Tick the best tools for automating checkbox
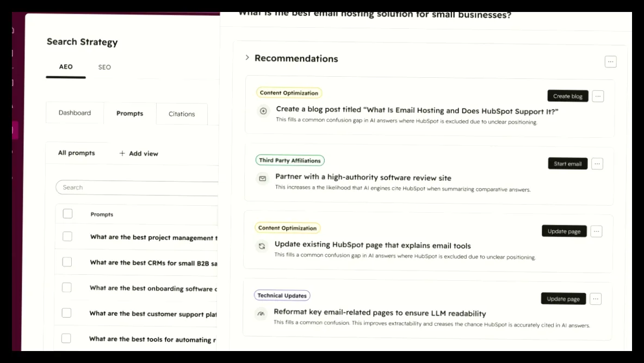Image resolution: width=644 pixels, height=363 pixels. [x=66, y=339]
